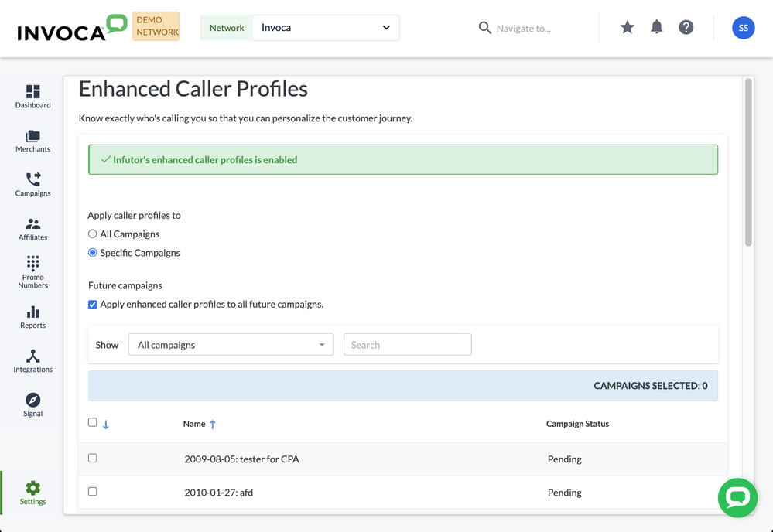Open the Reports bar chart icon
This screenshot has height=532, width=773.
point(32,312)
